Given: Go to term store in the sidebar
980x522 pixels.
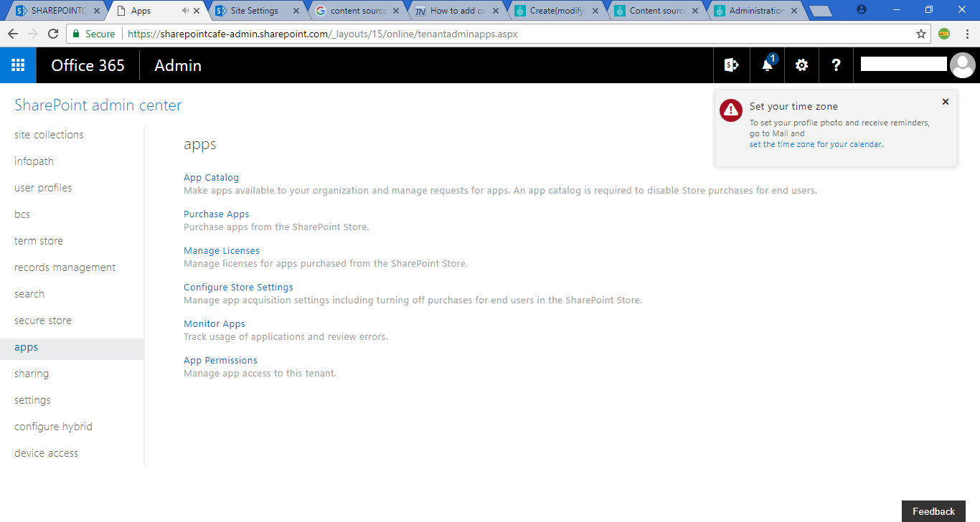Looking at the screenshot, I should click(39, 241).
